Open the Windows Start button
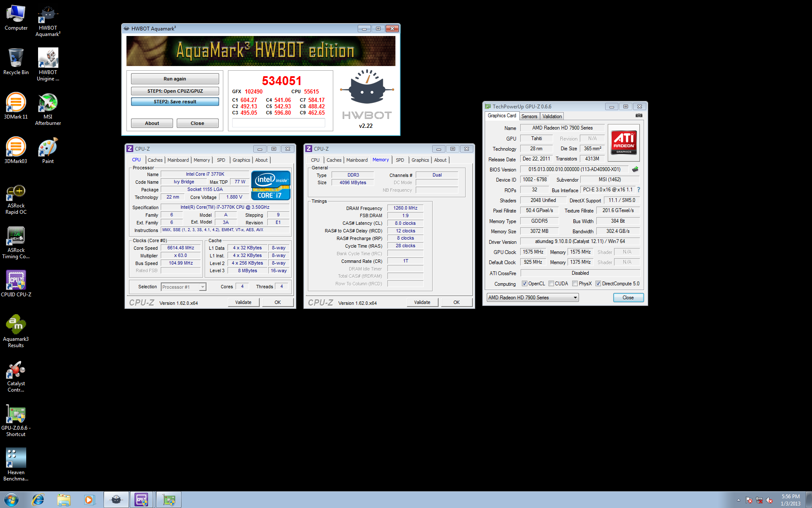The height and width of the screenshot is (508, 812). click(x=11, y=500)
